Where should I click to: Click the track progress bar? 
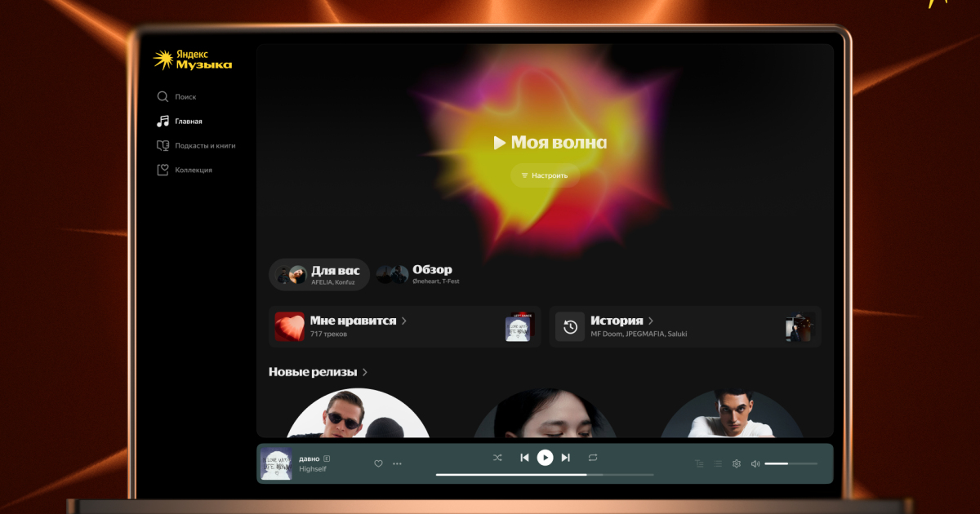coord(544,474)
